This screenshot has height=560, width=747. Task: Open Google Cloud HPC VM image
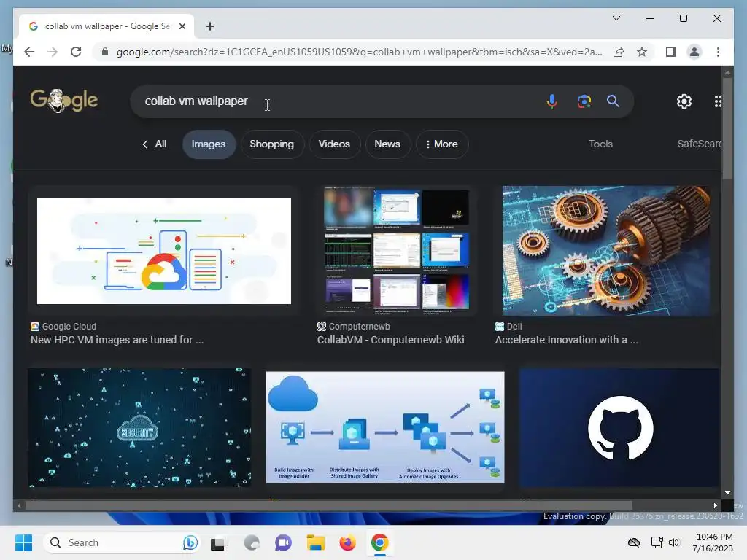164,251
